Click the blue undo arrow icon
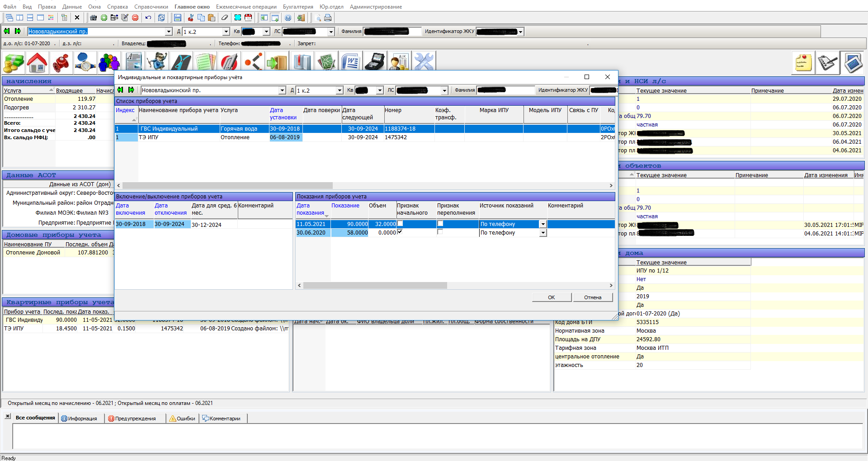This screenshot has width=868, height=461. point(148,18)
